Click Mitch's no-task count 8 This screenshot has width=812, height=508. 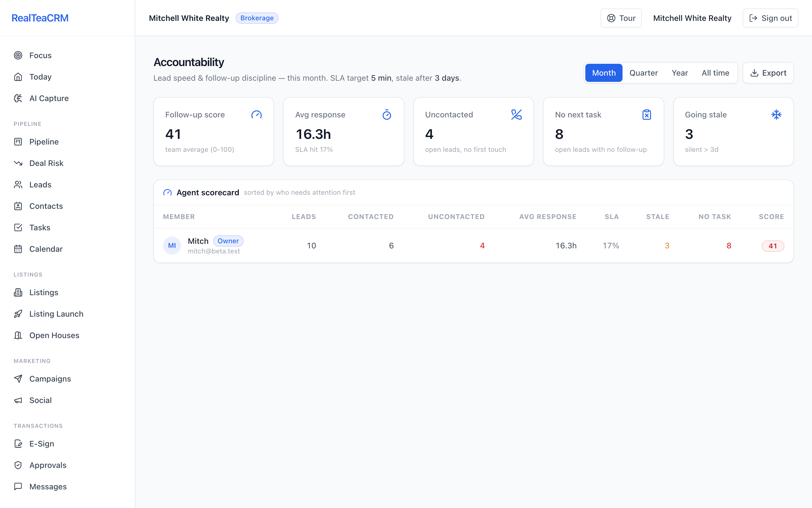point(729,246)
